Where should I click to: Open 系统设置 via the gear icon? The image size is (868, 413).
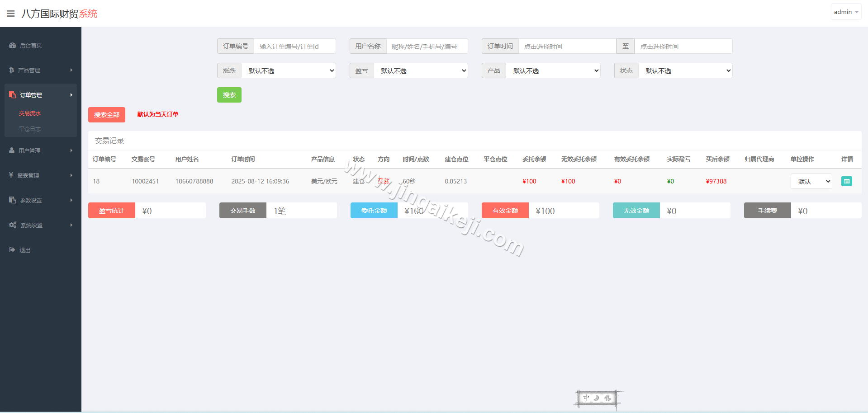(12, 225)
